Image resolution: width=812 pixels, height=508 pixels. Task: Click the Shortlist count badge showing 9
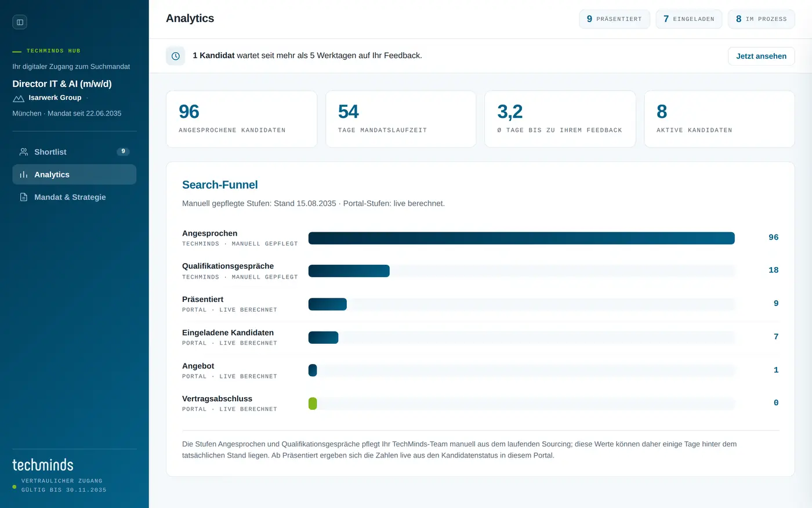click(123, 152)
